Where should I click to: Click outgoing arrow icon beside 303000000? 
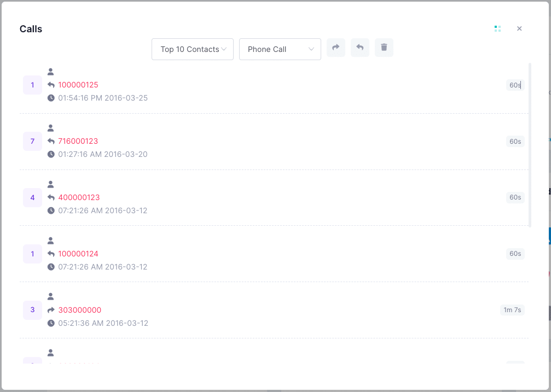coord(51,310)
